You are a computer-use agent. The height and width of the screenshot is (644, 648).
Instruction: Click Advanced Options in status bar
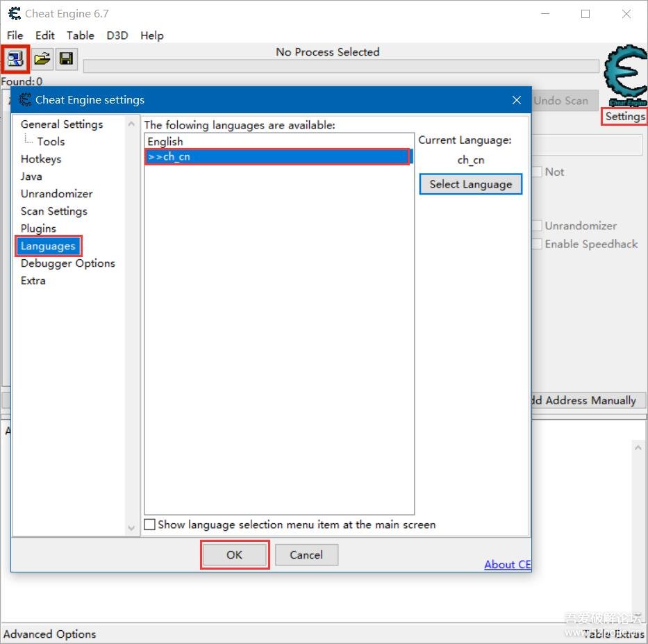coord(49,634)
